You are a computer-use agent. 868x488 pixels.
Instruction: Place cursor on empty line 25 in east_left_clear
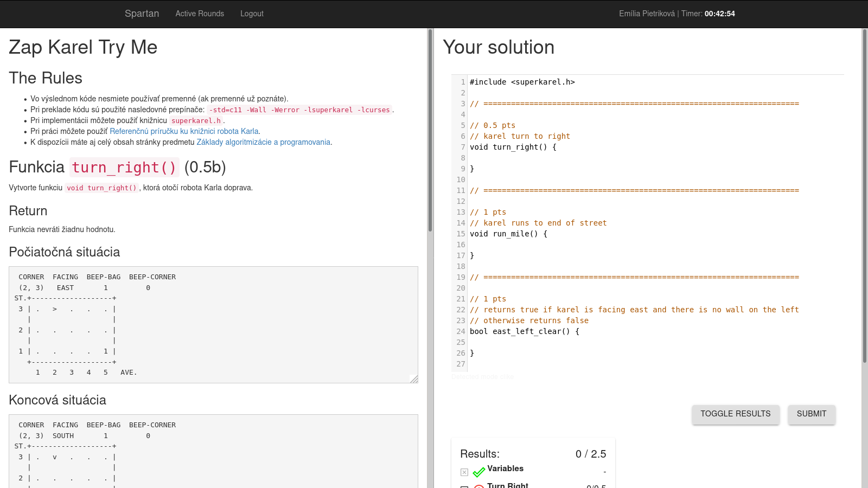tap(656, 342)
